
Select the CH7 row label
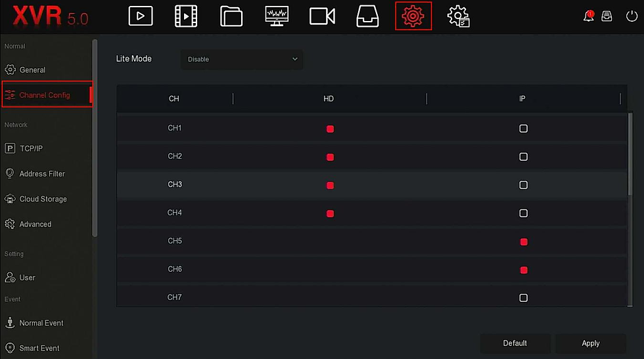point(175,297)
